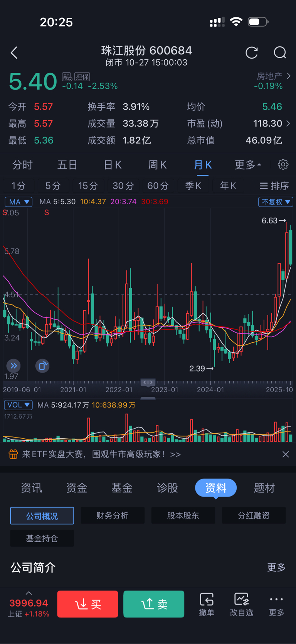296x644 pixels.
Task: Tap 改自选 edit watchlist icon
Action: [x=242, y=605]
